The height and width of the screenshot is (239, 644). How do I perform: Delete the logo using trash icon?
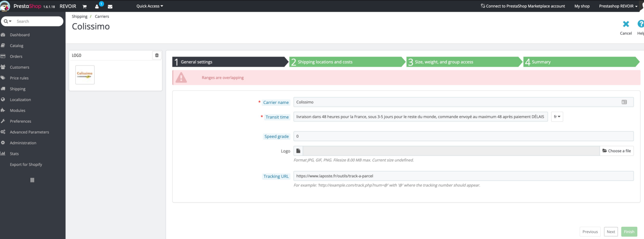157,55
